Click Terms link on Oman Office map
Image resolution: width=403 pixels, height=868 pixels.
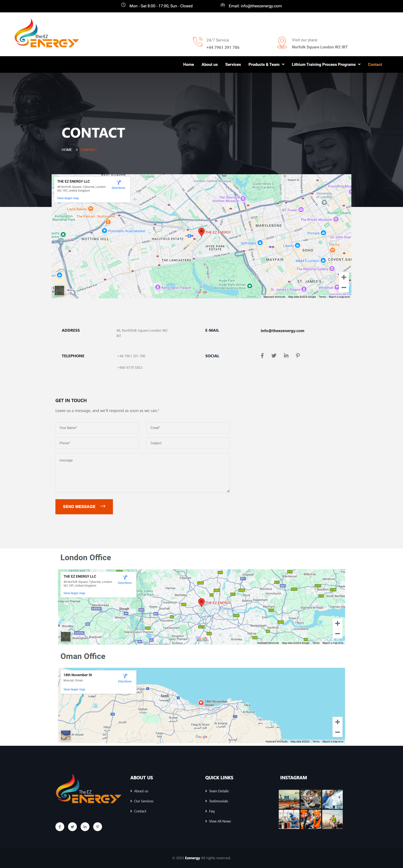click(316, 741)
